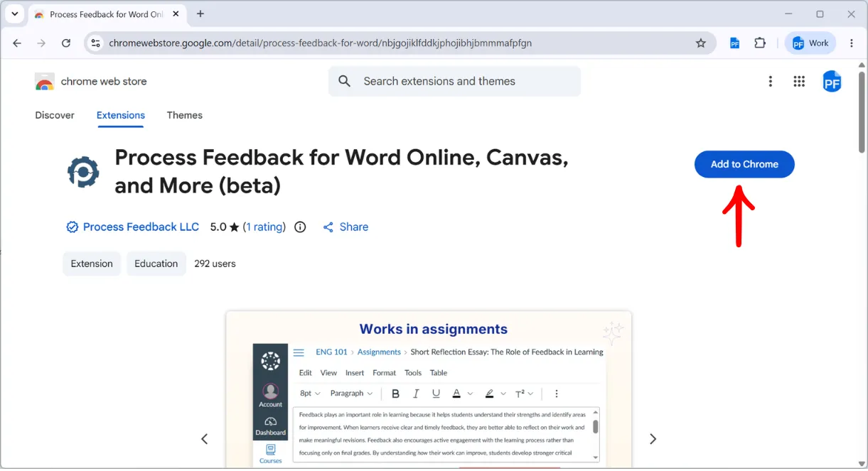
Task: Click the Process Feedback extension logo
Action: 83,172
